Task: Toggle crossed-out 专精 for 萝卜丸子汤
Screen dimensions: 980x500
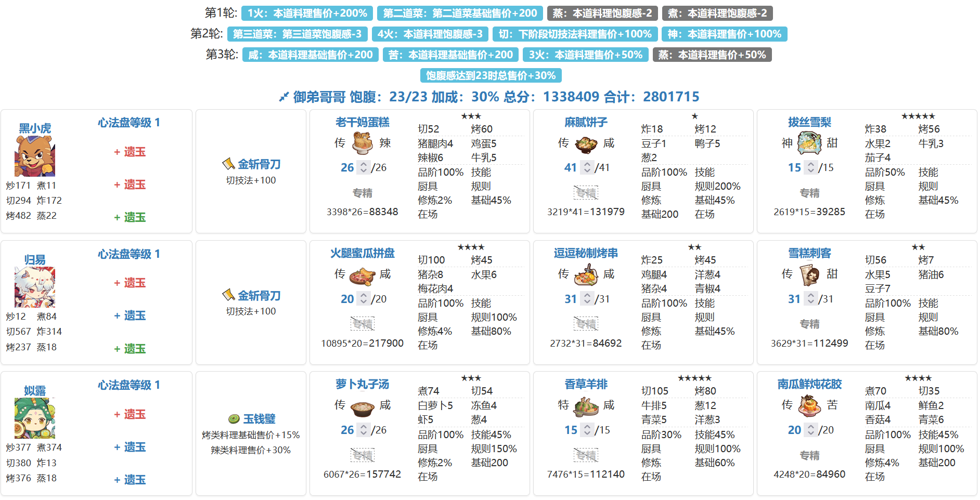Action: tap(363, 455)
